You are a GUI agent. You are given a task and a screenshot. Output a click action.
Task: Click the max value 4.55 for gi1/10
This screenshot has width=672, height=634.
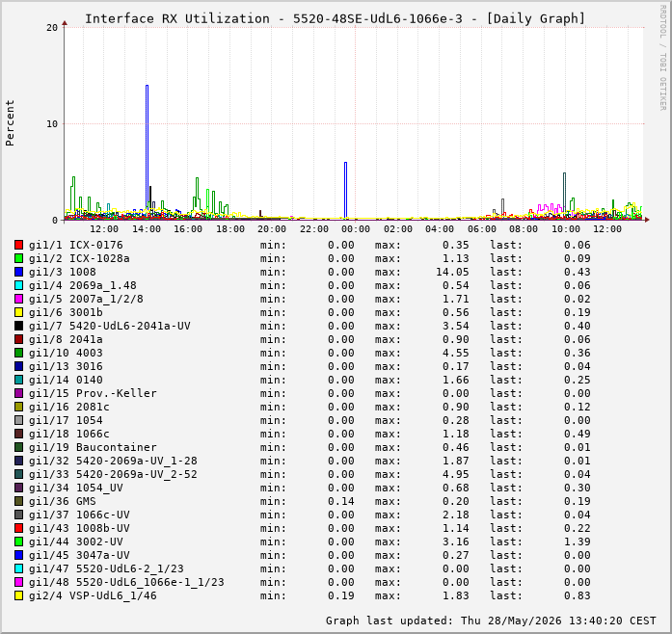(x=456, y=353)
